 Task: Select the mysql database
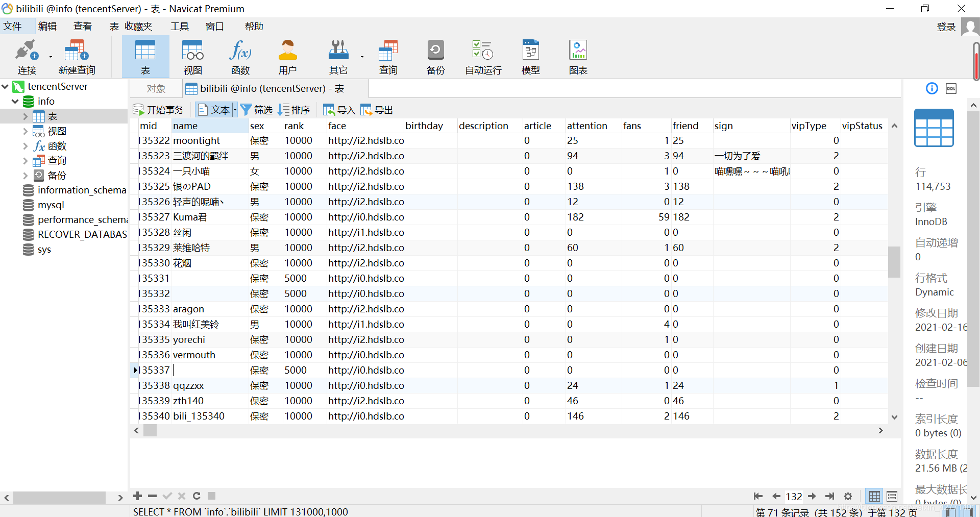pyautogui.click(x=51, y=205)
